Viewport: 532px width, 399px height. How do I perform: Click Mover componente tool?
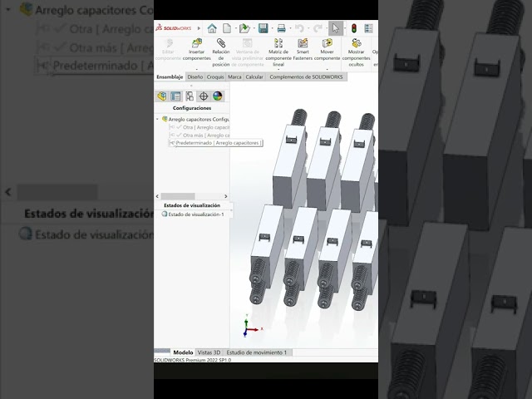tap(327, 50)
